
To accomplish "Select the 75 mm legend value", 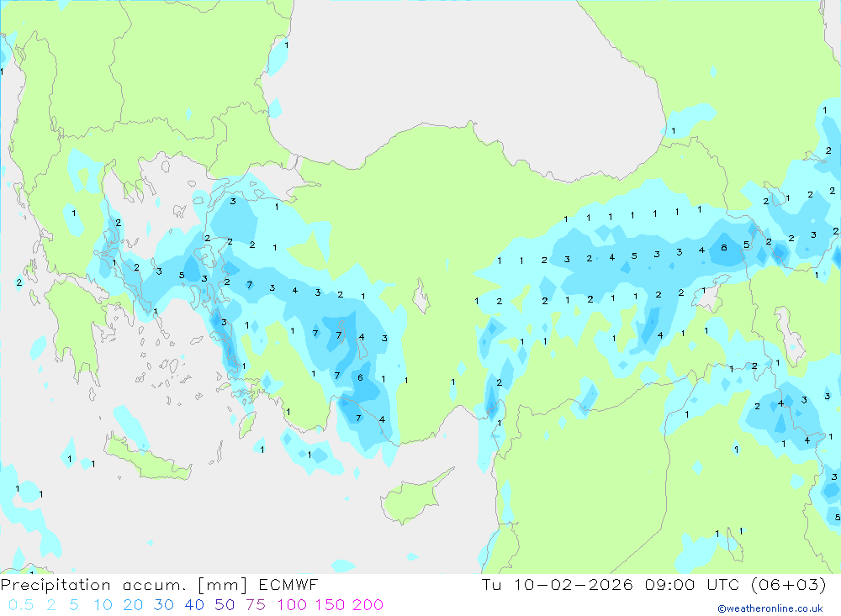I will pyautogui.click(x=256, y=605).
